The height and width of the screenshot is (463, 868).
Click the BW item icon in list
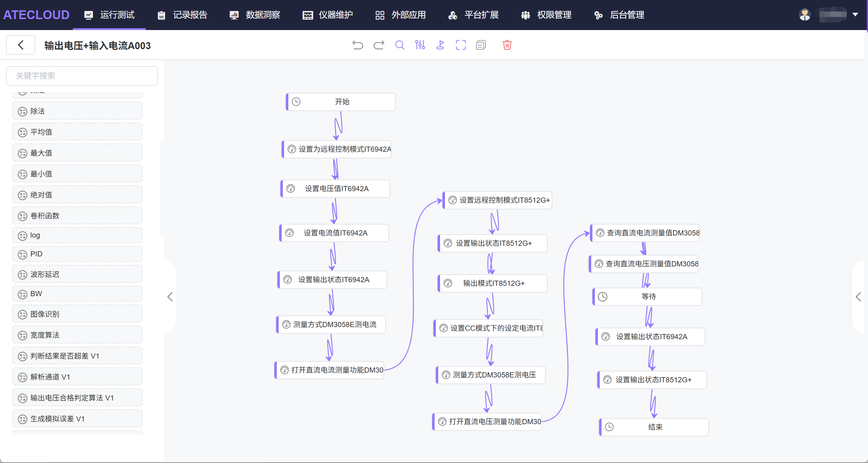[22, 294]
